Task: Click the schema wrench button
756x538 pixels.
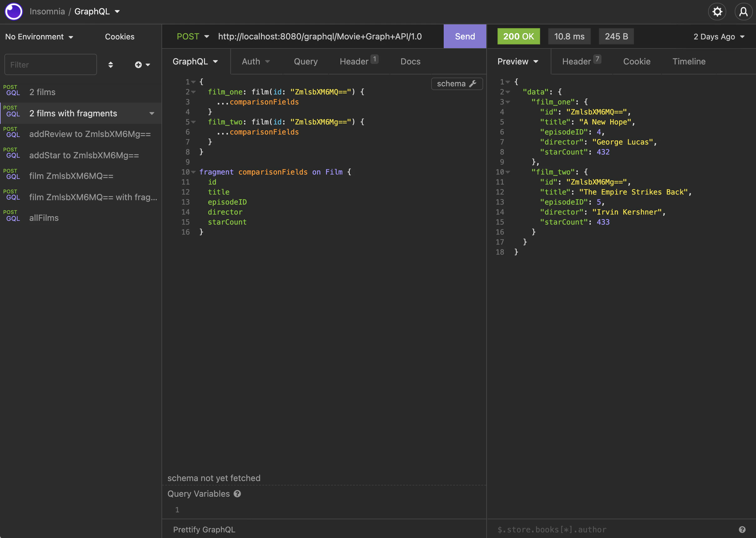Action: [457, 84]
